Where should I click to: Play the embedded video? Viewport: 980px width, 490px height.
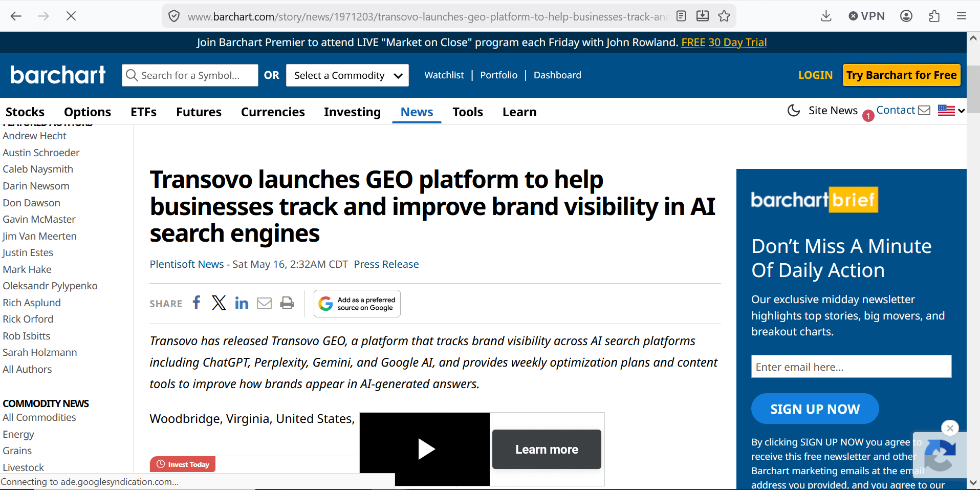coord(426,449)
